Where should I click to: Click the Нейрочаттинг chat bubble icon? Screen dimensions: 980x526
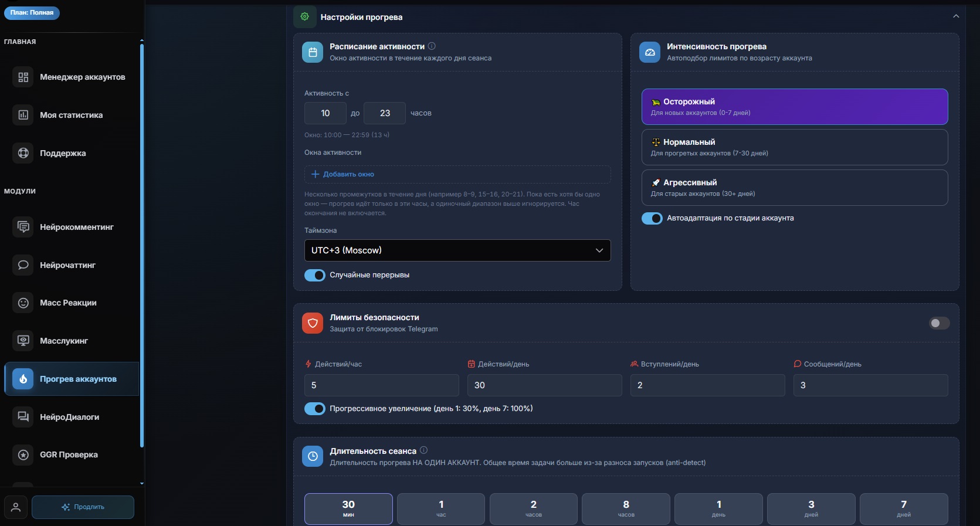click(23, 265)
